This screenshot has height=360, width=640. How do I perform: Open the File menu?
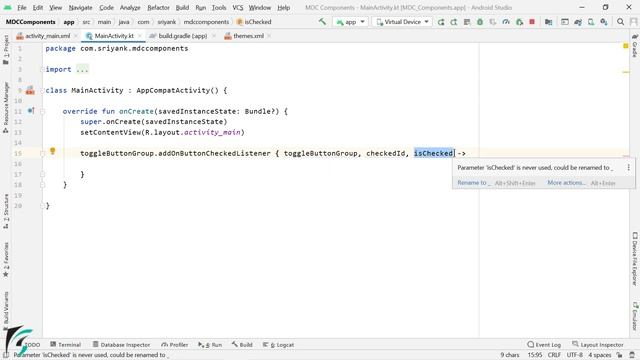click(x=22, y=7)
